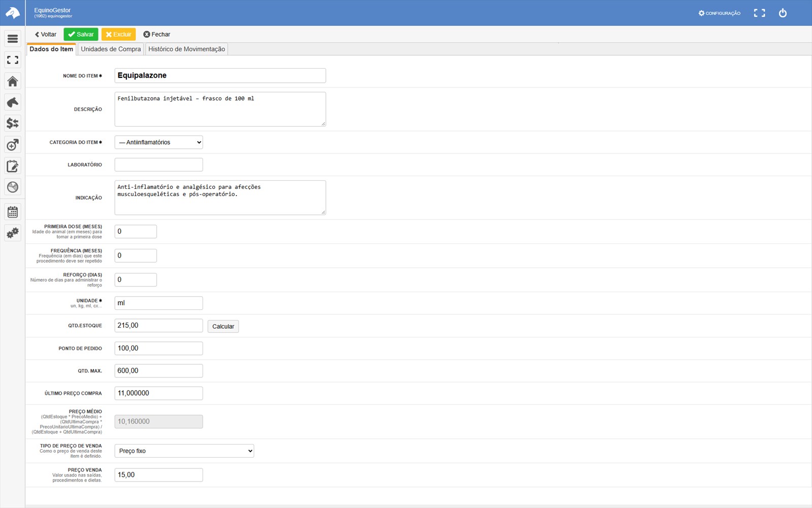Viewport: 812px width, 508px height.
Task: Focus the Frequência (meses) field
Action: coord(136,256)
